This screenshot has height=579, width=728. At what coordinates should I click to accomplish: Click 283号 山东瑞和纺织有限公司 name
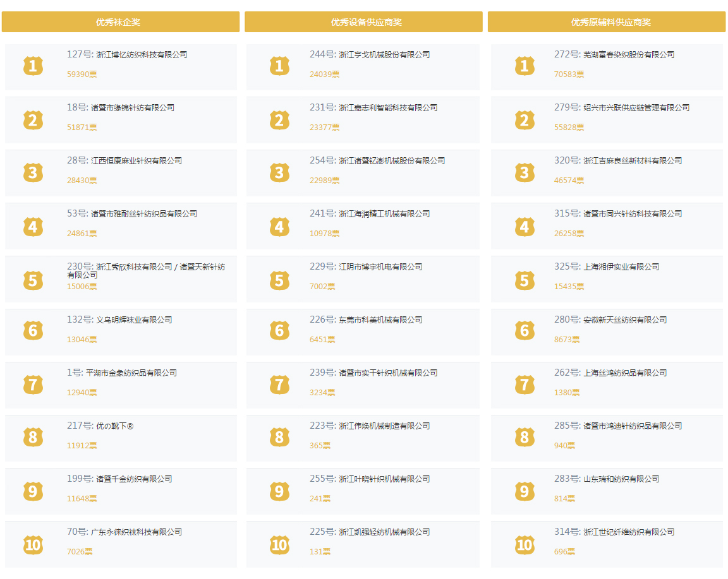pos(607,479)
